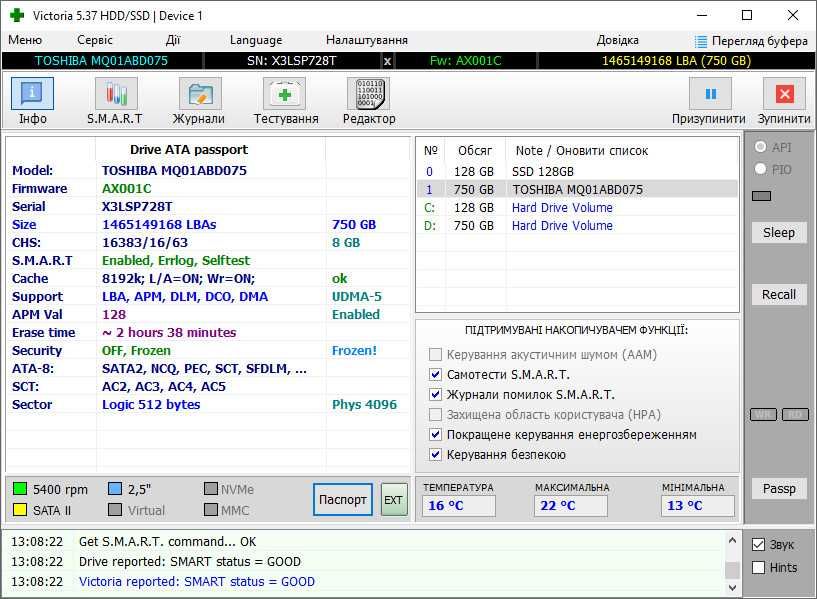
Task: Toggle Журнали помилок S.M.A.R.T. checkbox
Action: click(435, 395)
